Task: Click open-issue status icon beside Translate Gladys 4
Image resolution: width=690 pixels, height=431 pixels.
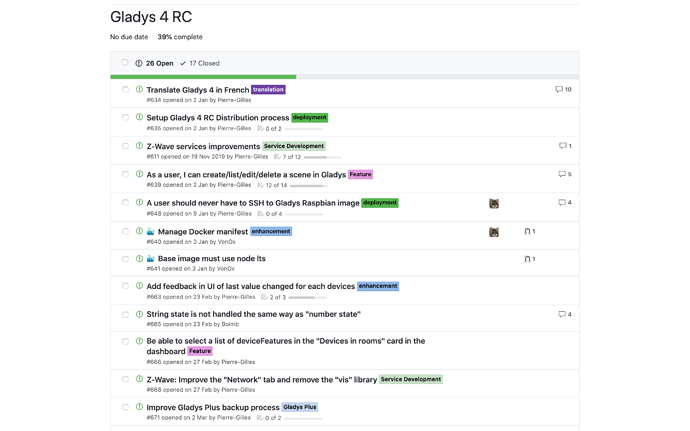Action: tap(139, 89)
